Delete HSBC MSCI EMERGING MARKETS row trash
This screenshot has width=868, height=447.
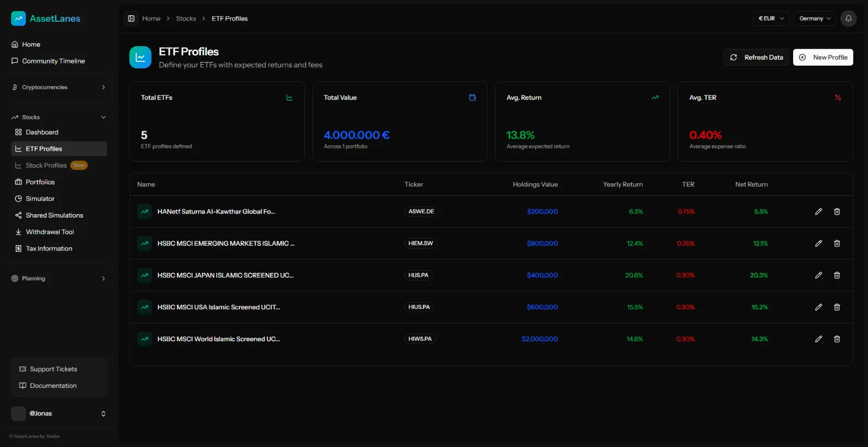point(837,244)
